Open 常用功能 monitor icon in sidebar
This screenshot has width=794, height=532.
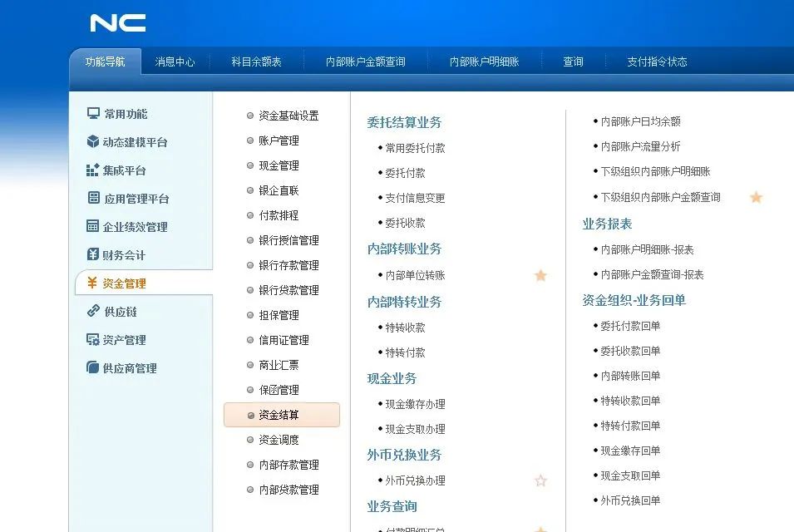pyautogui.click(x=93, y=114)
